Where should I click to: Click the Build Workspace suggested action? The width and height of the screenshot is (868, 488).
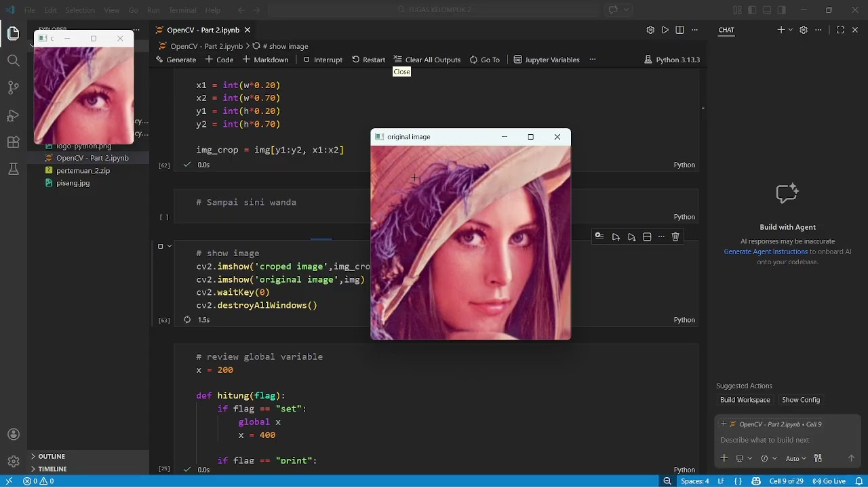click(x=745, y=400)
